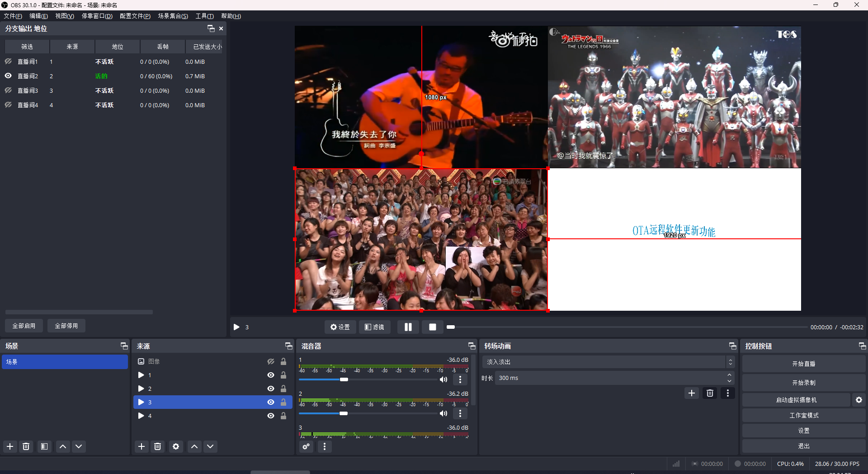The image size is (868, 474).
Task: Open channel 2 audio options menu
Action: tap(460, 413)
